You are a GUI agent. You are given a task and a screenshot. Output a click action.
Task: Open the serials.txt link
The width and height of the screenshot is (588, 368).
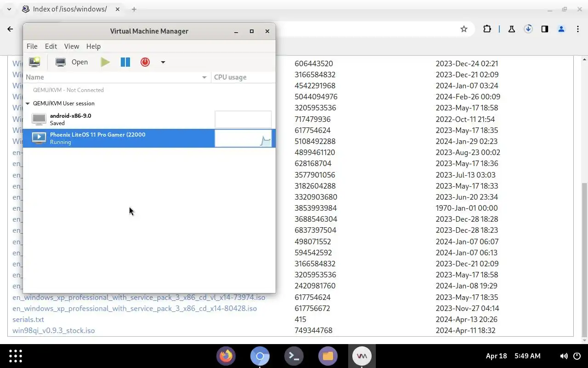(x=28, y=319)
